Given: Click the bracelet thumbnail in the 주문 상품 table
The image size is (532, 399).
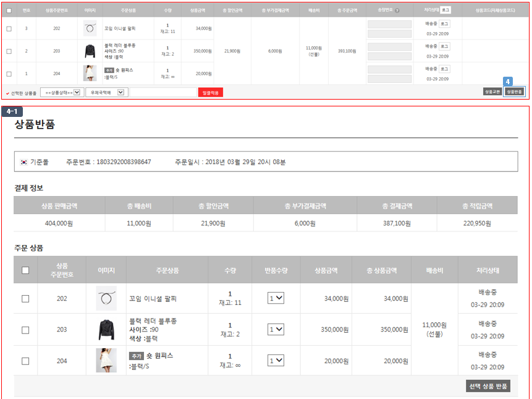Looking at the screenshot, I should tap(106, 299).
